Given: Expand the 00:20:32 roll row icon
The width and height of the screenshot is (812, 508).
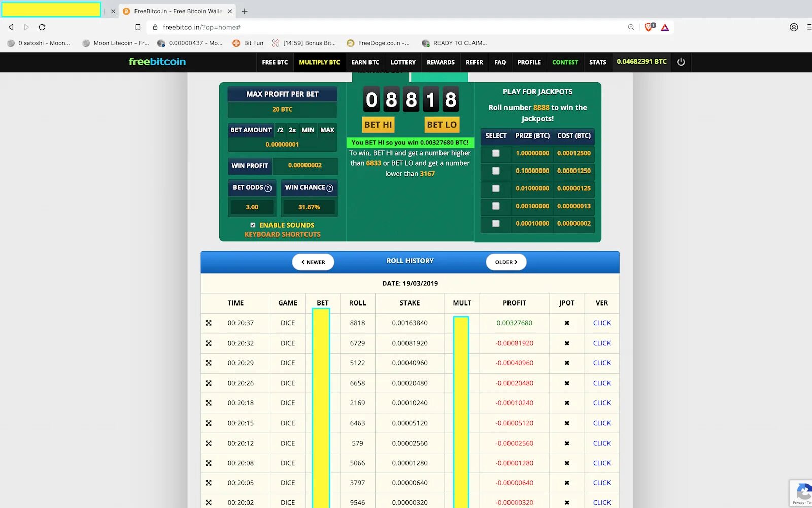Looking at the screenshot, I should (x=209, y=343).
